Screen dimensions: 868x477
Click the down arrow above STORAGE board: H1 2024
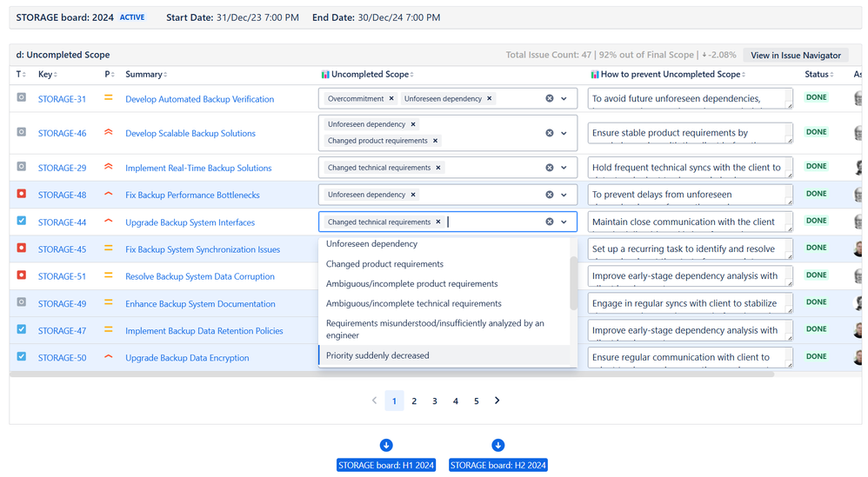click(386, 445)
